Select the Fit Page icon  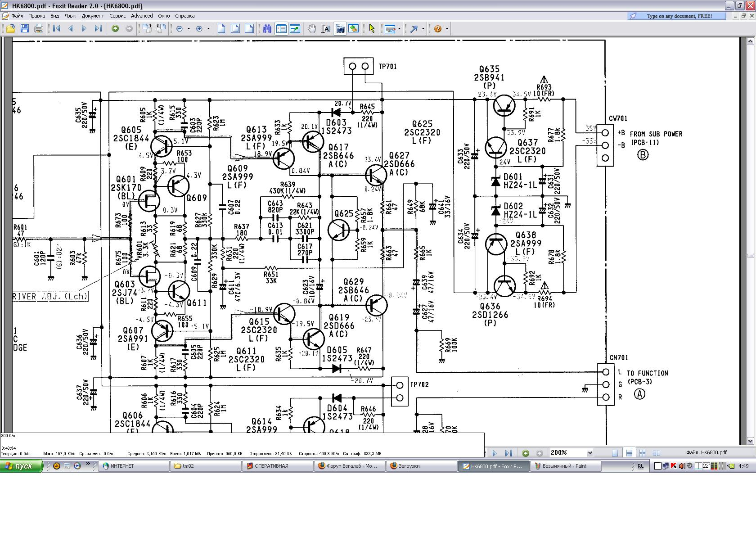pos(235,29)
